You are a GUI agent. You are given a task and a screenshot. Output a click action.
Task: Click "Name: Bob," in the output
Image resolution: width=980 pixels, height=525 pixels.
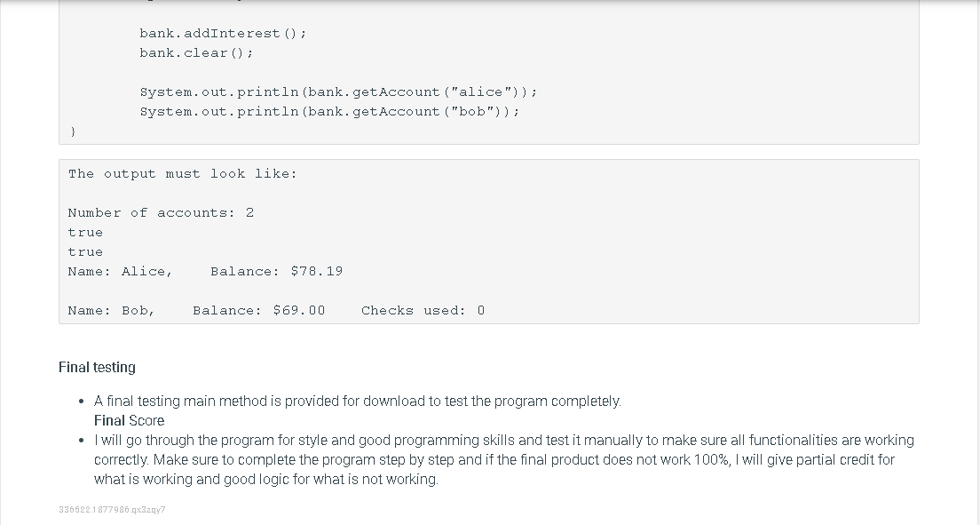click(111, 310)
